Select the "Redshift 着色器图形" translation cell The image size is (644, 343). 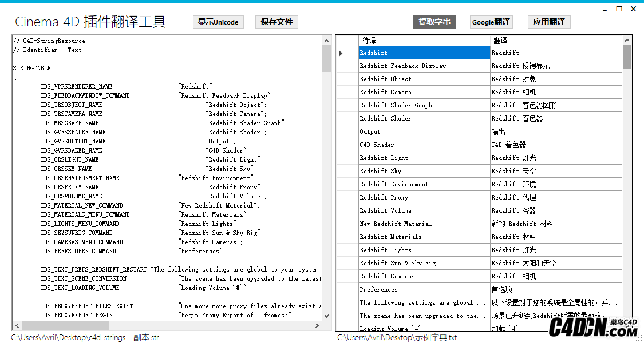tap(556, 105)
